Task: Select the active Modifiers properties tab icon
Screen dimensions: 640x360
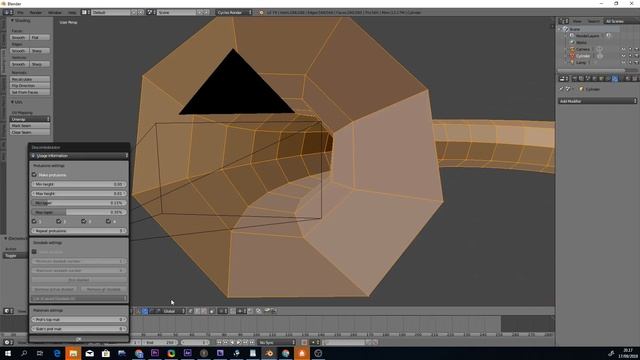Action: pyautogui.click(x=615, y=78)
